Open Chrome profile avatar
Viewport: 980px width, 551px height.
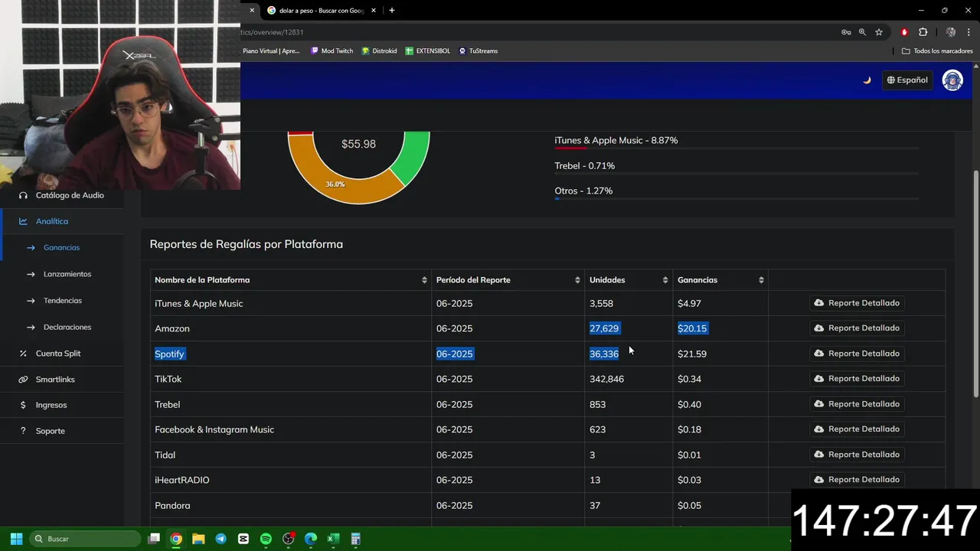tap(951, 32)
